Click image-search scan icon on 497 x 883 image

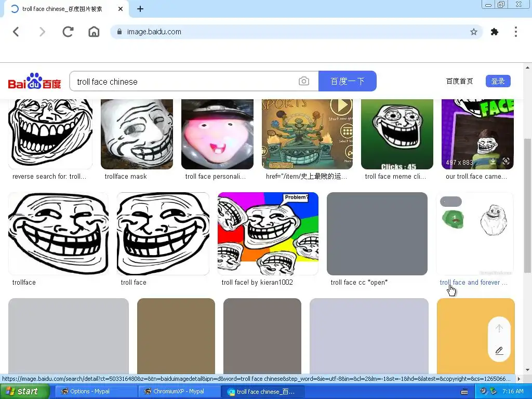pyautogui.click(x=506, y=162)
